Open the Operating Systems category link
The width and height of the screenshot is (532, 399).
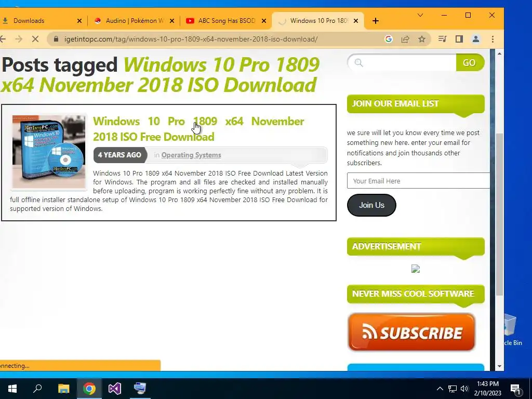click(x=191, y=155)
